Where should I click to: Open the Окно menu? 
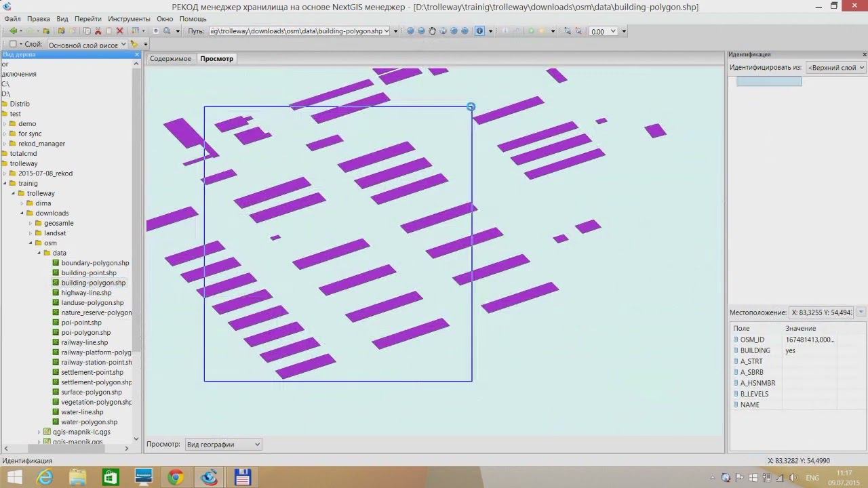coord(165,19)
